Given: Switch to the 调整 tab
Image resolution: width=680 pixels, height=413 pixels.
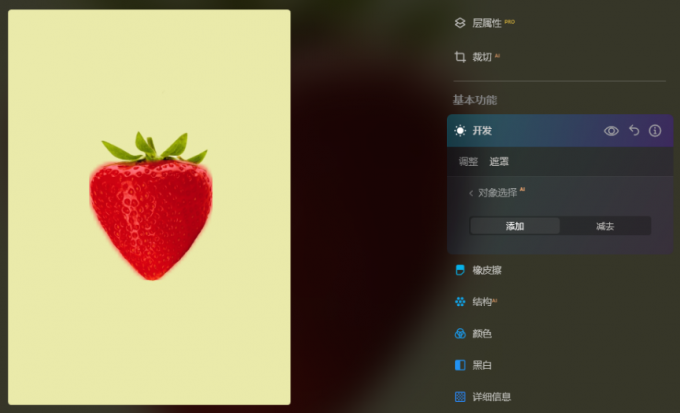Looking at the screenshot, I should (468, 161).
